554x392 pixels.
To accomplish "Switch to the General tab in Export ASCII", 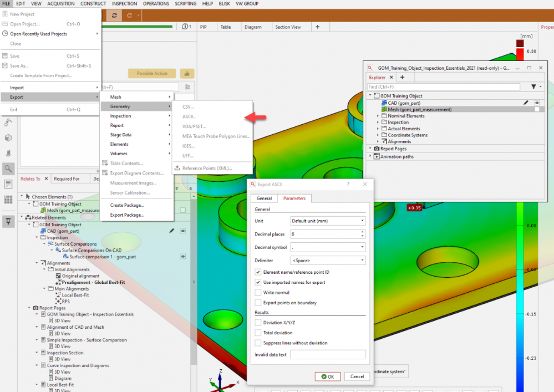I will point(264,198).
